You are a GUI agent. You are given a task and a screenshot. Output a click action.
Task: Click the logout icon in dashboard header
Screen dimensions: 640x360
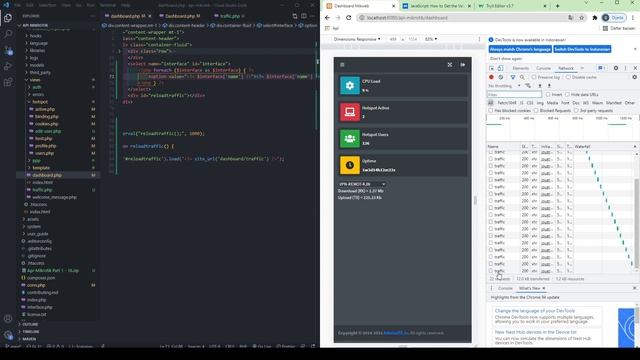(x=462, y=64)
